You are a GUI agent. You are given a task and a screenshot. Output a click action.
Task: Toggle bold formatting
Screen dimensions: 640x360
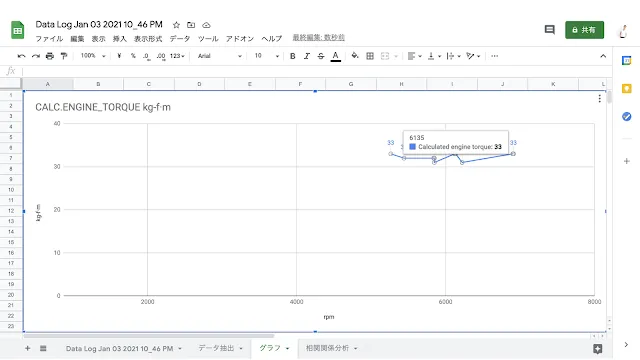292,56
